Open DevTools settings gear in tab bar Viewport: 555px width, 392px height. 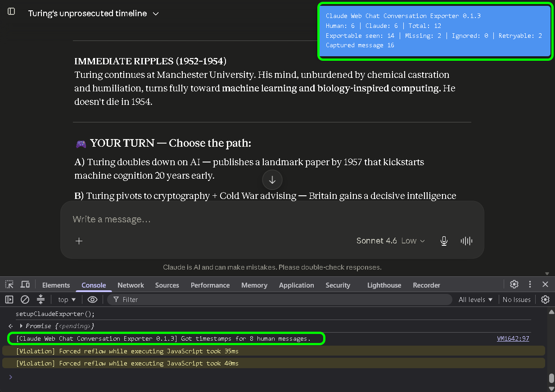(514, 284)
